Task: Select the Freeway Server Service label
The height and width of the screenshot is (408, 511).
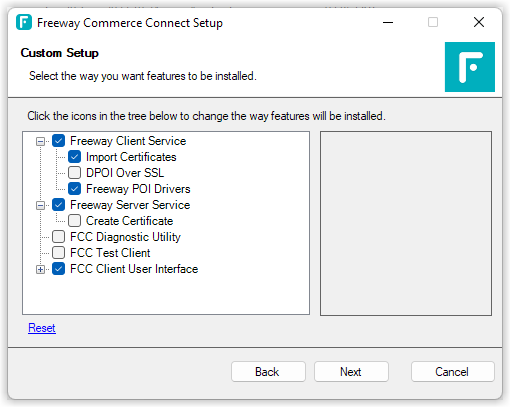Action: pyautogui.click(x=130, y=205)
